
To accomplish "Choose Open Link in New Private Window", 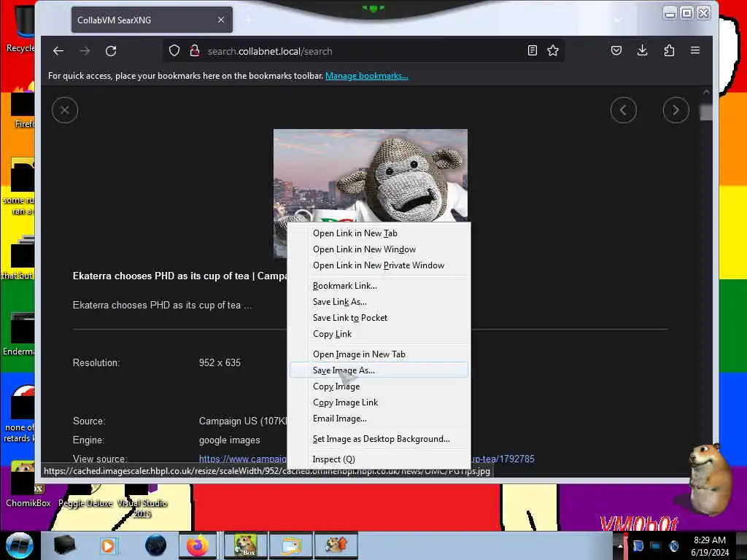I will tap(379, 265).
